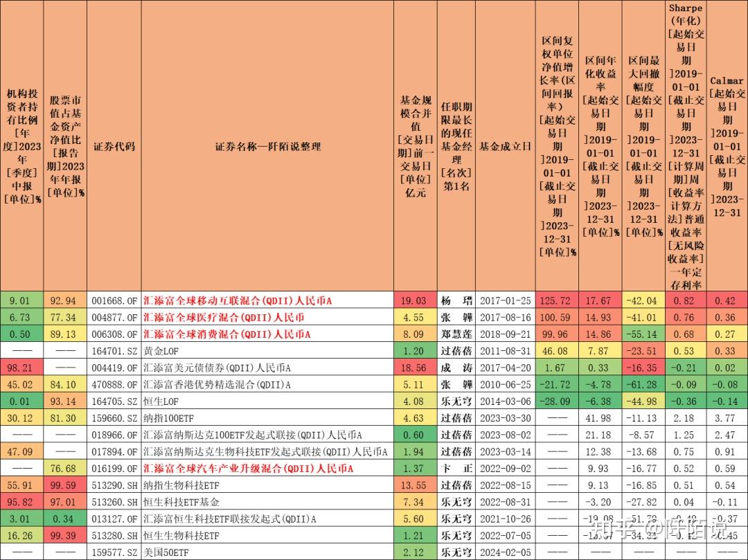This screenshot has height=560, width=748.
Task: Click code cell 001668.OF
Action: [114, 300]
